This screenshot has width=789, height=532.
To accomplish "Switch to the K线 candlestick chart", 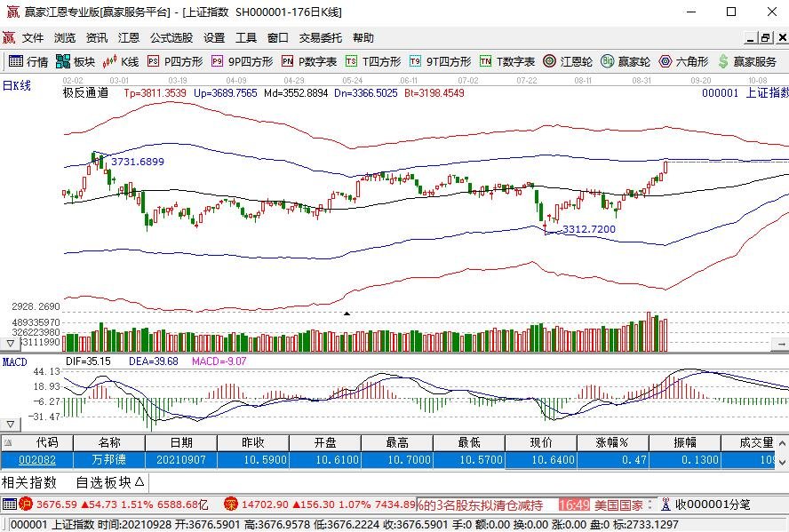I will point(121,62).
